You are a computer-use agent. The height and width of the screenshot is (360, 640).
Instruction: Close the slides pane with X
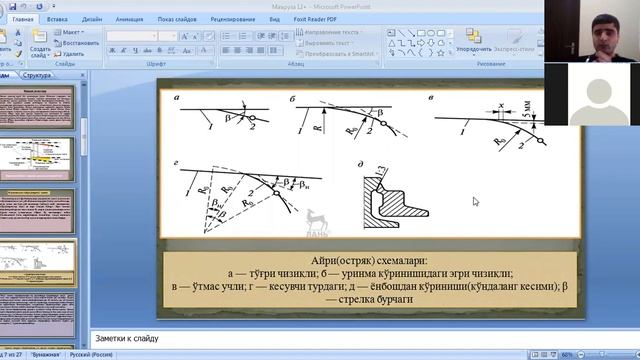(x=82, y=75)
